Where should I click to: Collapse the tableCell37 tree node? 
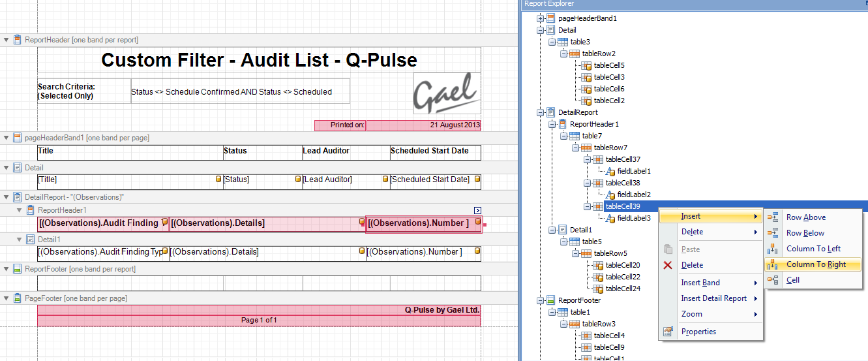pyautogui.click(x=588, y=159)
